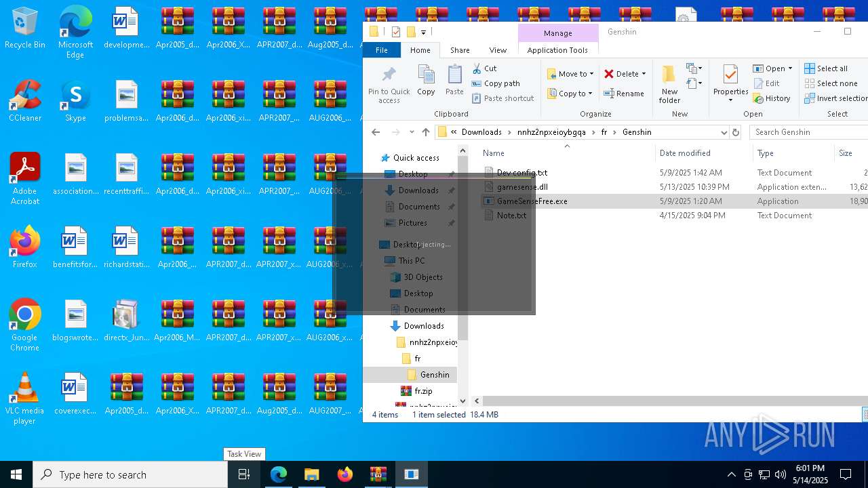Open Customize Quick Access Toolbar dropdown

423,32
